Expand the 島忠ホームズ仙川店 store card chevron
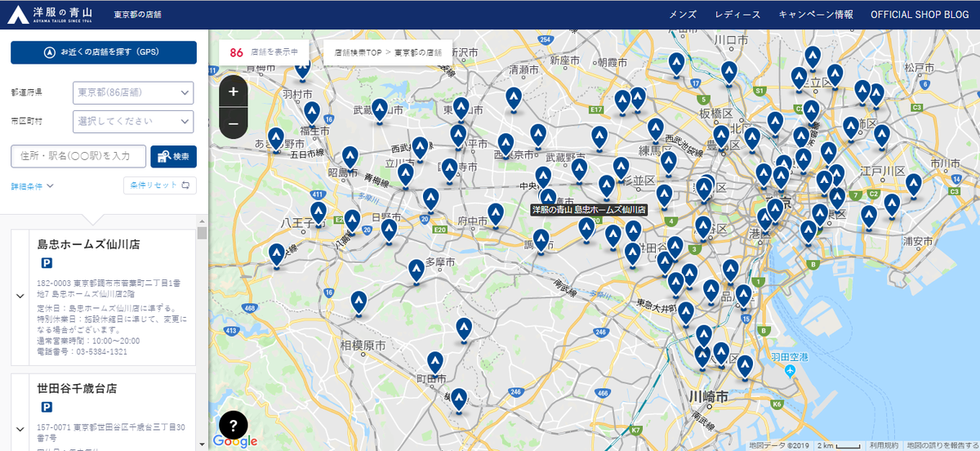Viewport: 980px width, 451px height. pyautogui.click(x=20, y=296)
